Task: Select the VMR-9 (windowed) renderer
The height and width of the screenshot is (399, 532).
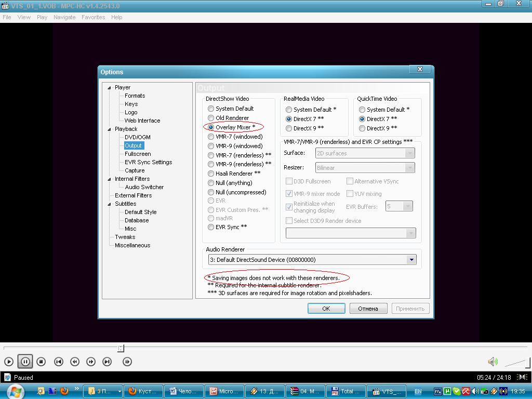Action: pyautogui.click(x=211, y=146)
